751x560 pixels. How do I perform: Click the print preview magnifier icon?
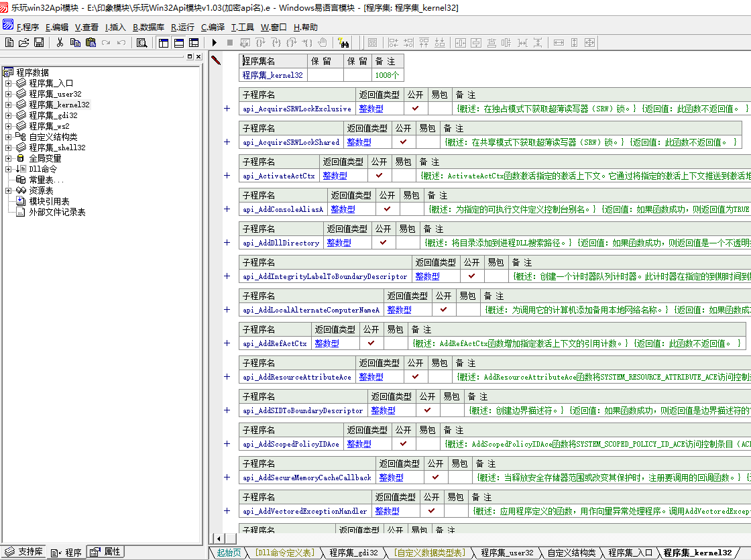point(141,42)
